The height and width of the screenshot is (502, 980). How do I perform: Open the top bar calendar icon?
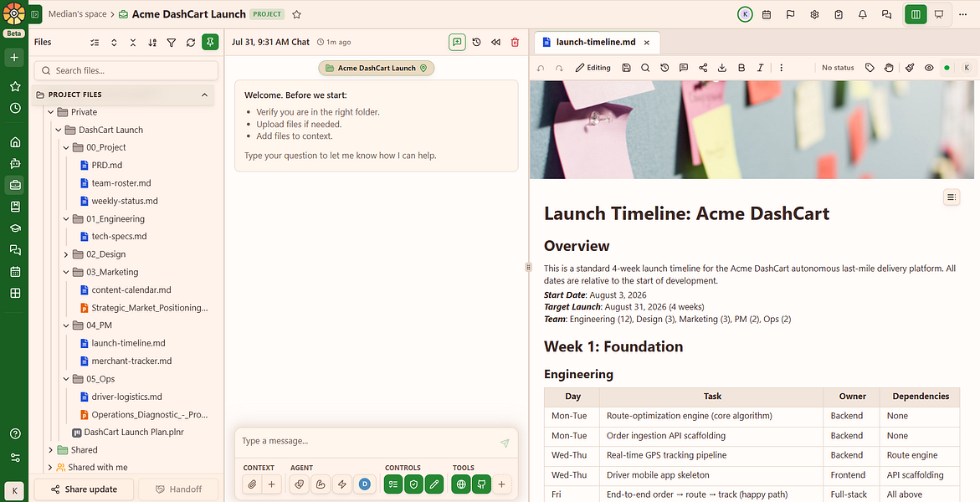767,14
